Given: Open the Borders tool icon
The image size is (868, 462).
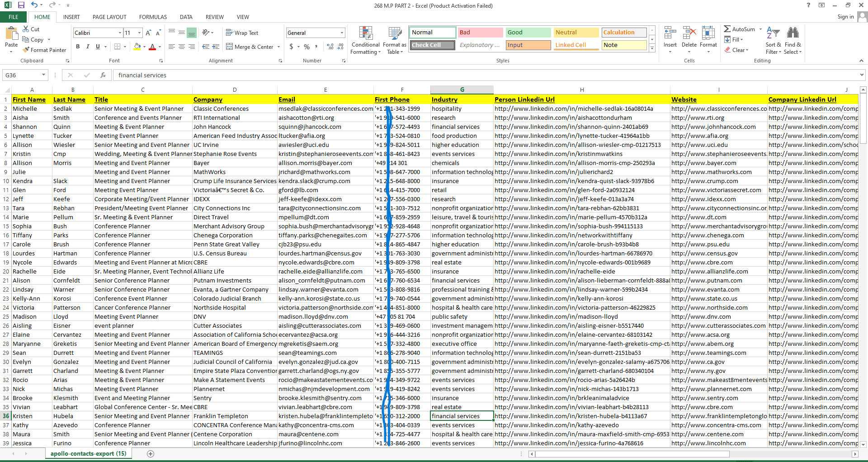Looking at the screenshot, I should point(118,47).
